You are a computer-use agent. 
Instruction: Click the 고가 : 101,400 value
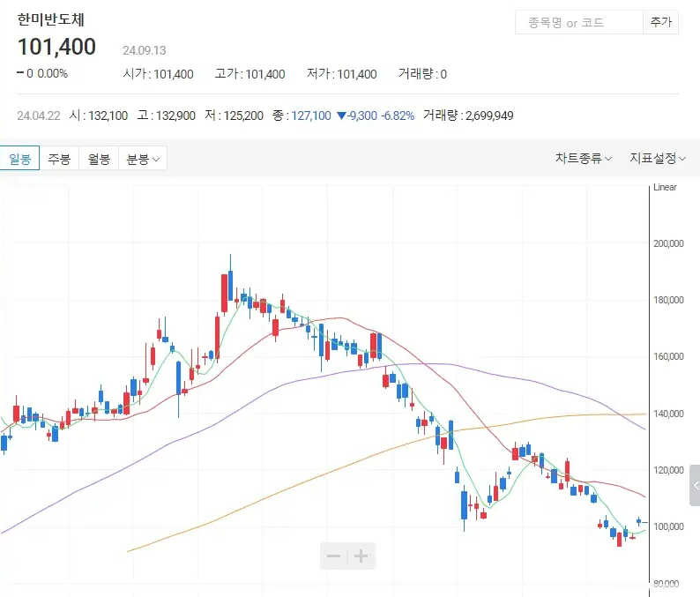250,74
